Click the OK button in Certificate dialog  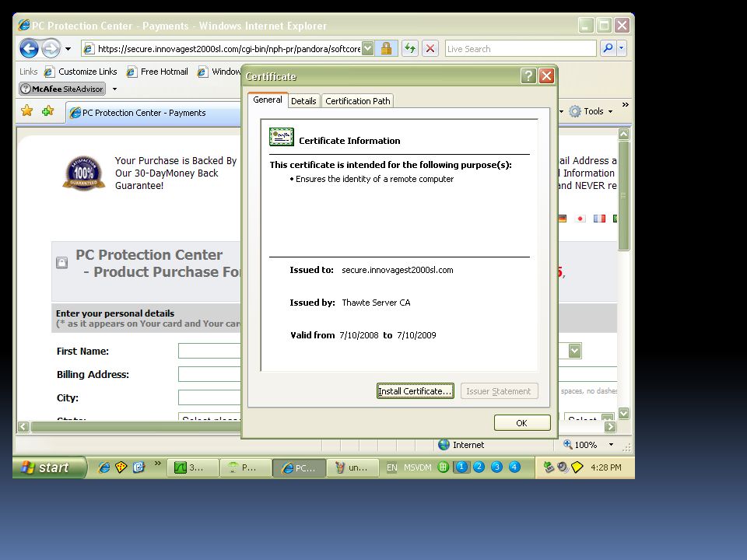pyautogui.click(x=521, y=423)
